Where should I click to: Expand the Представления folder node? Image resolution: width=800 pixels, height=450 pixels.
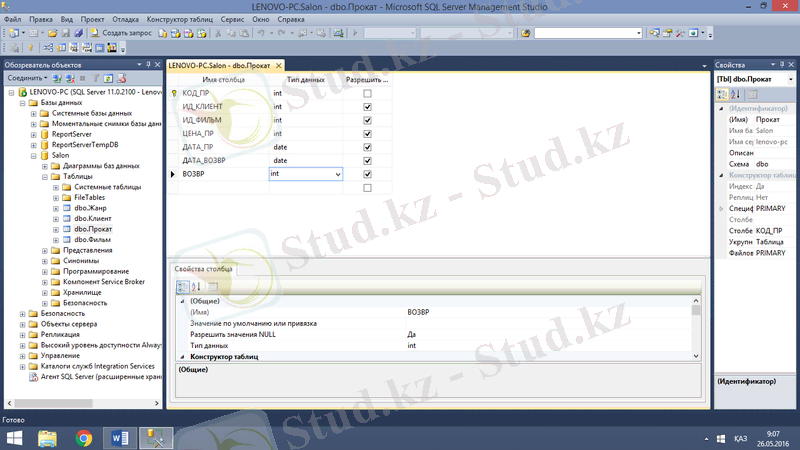point(45,251)
